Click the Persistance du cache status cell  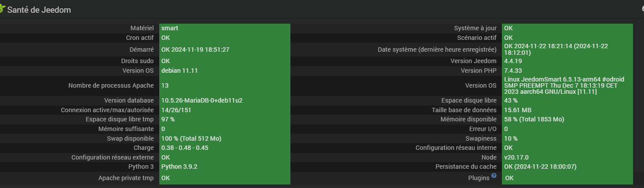[539, 167]
